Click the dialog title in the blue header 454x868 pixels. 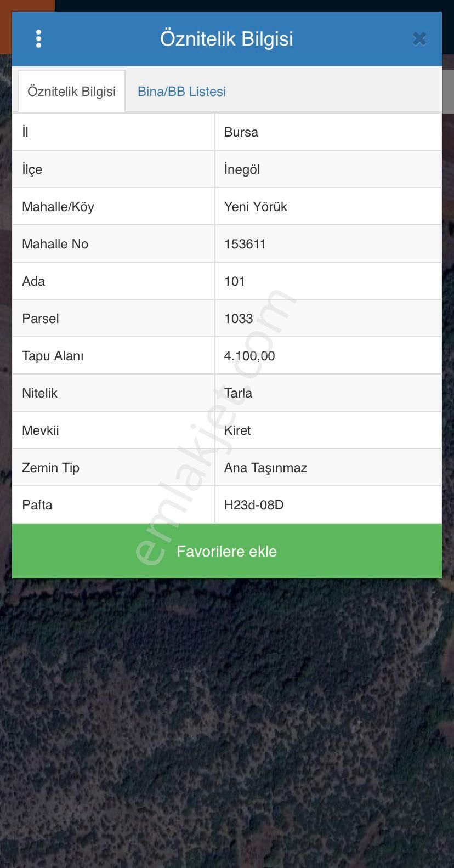click(226, 39)
